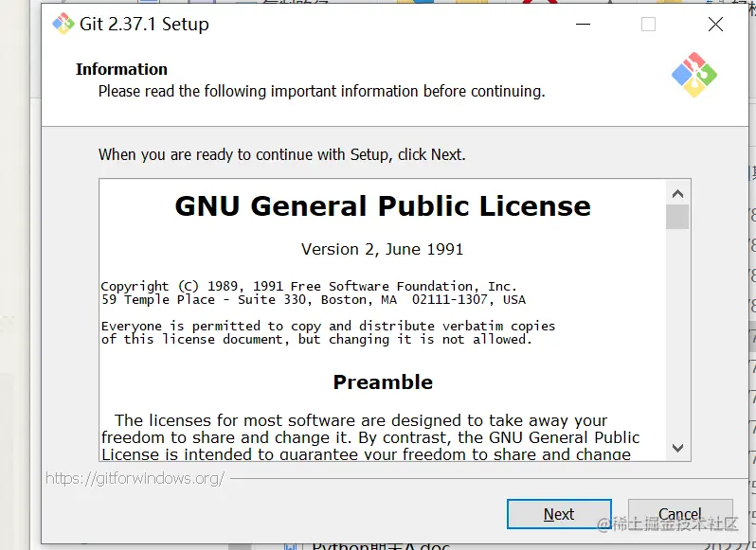The width and height of the screenshot is (756, 550).
Task: Click the license text scrollbar thumb
Action: click(x=677, y=217)
